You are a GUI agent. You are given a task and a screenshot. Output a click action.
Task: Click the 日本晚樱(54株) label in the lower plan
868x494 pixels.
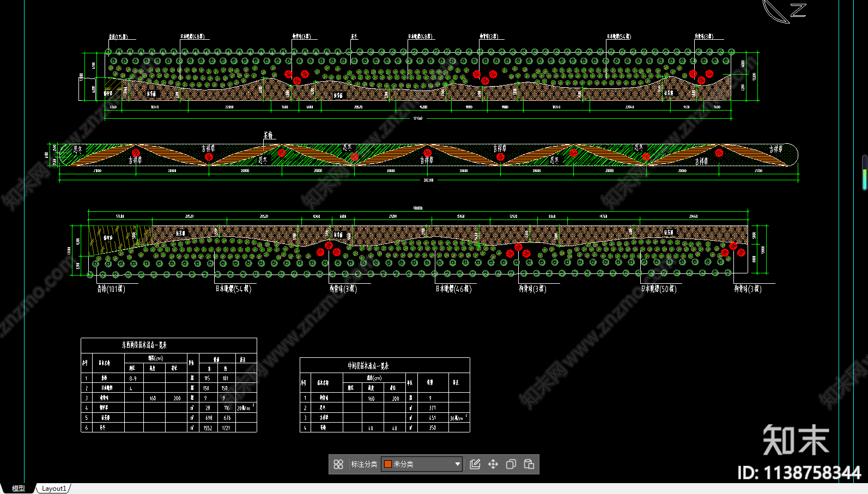click(x=233, y=289)
